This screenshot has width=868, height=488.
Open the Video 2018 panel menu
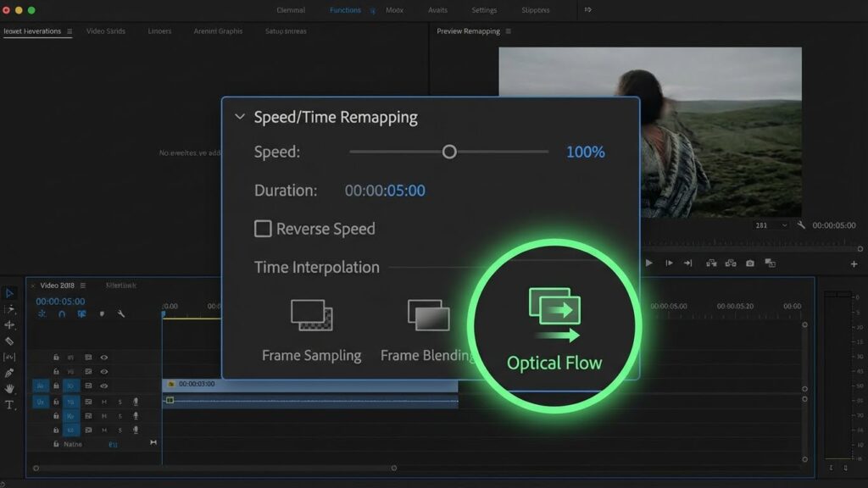pos(81,286)
